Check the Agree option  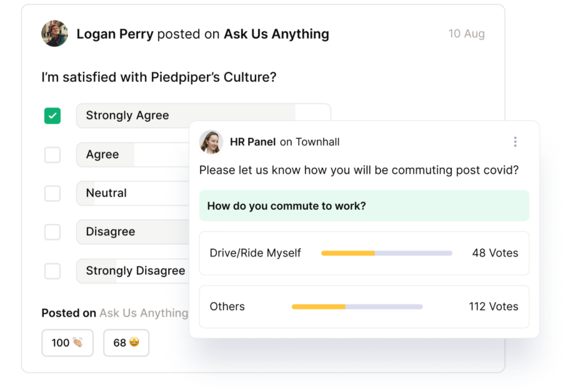(52, 154)
